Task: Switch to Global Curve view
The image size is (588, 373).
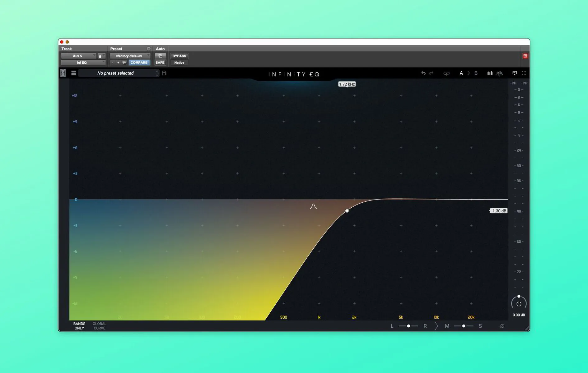Action: 100,326
